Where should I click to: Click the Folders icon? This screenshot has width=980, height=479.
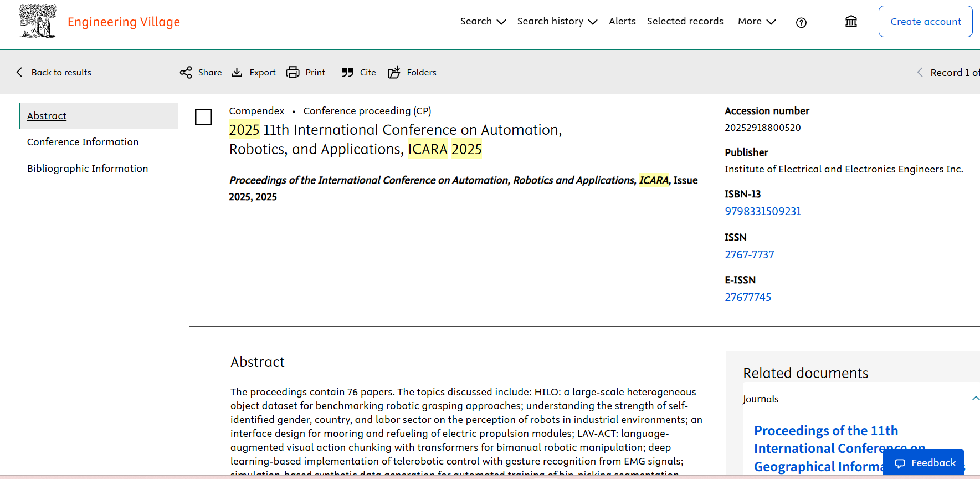(x=394, y=72)
